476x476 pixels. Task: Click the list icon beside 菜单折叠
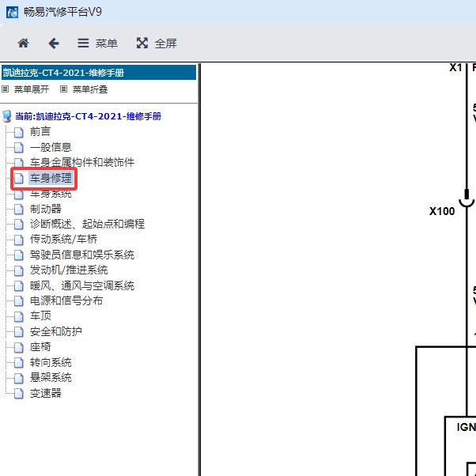pos(63,89)
